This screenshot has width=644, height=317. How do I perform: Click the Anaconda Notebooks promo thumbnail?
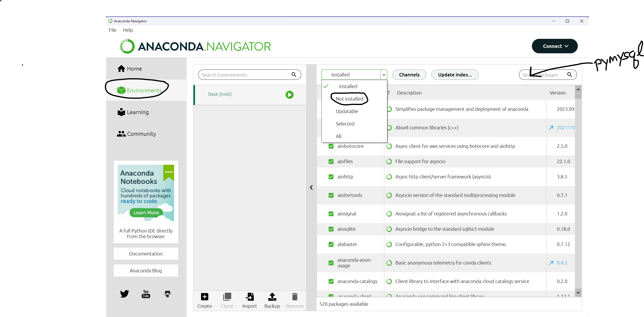[x=146, y=193]
